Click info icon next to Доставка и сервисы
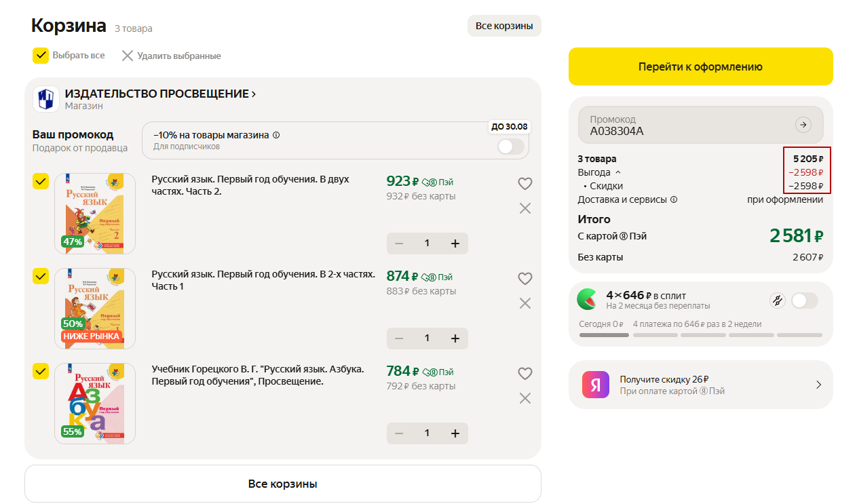The width and height of the screenshot is (857, 504). [674, 200]
